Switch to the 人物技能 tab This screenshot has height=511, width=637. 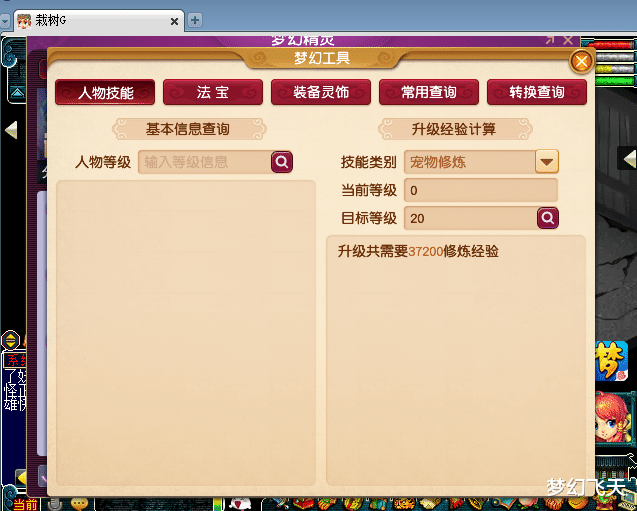click(105, 92)
